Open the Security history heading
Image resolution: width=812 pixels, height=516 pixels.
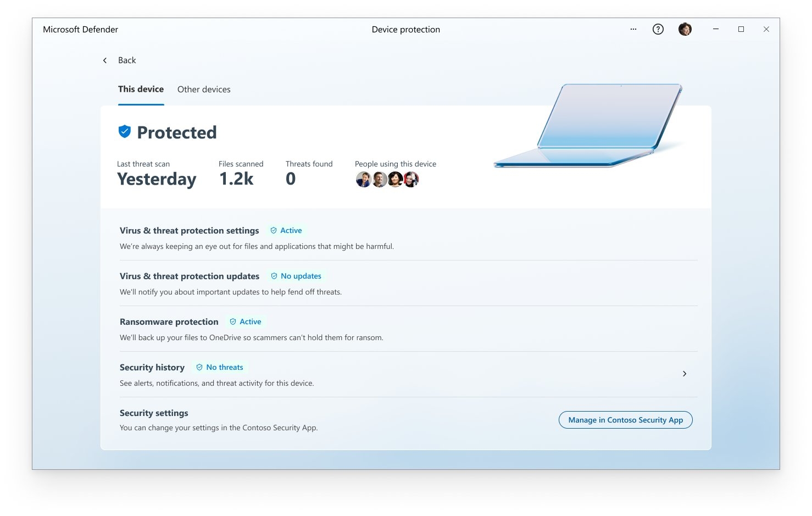152,368
